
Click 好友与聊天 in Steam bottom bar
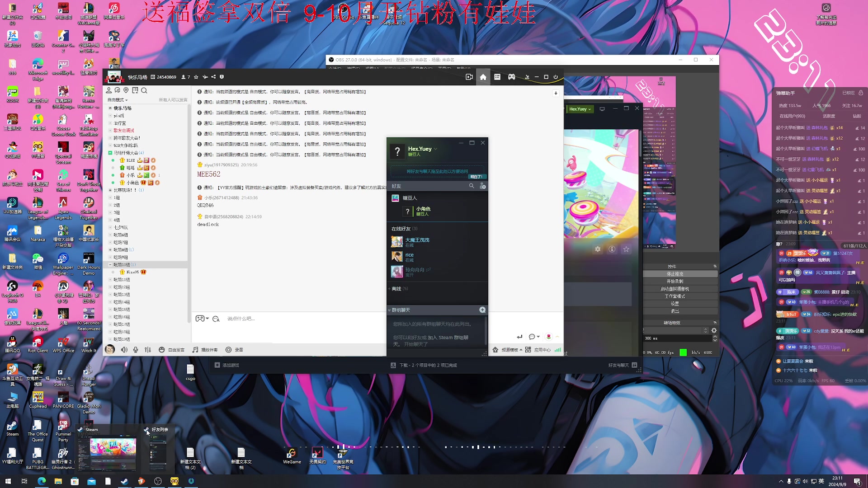pos(623,365)
